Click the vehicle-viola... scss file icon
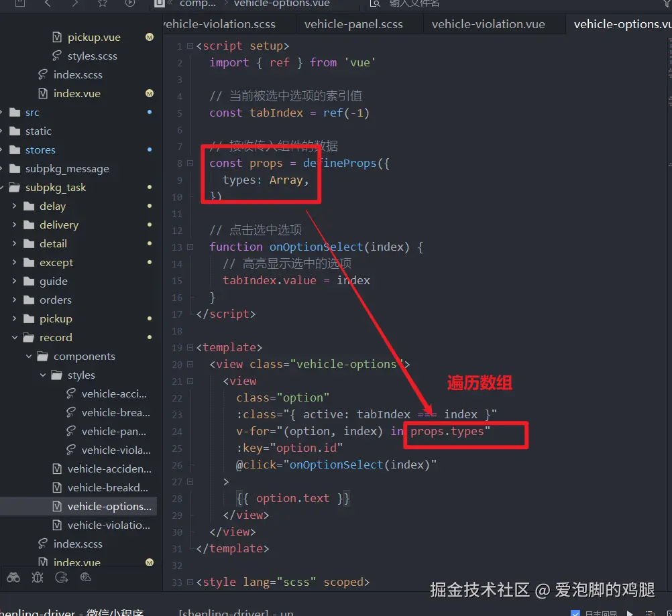Viewport: 672px width, 616px height. pos(70,450)
